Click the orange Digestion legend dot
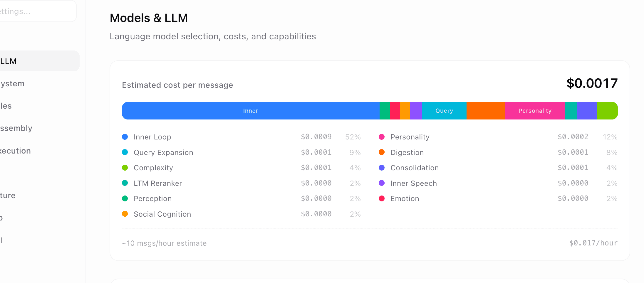This screenshot has height=283, width=644. pos(382,152)
